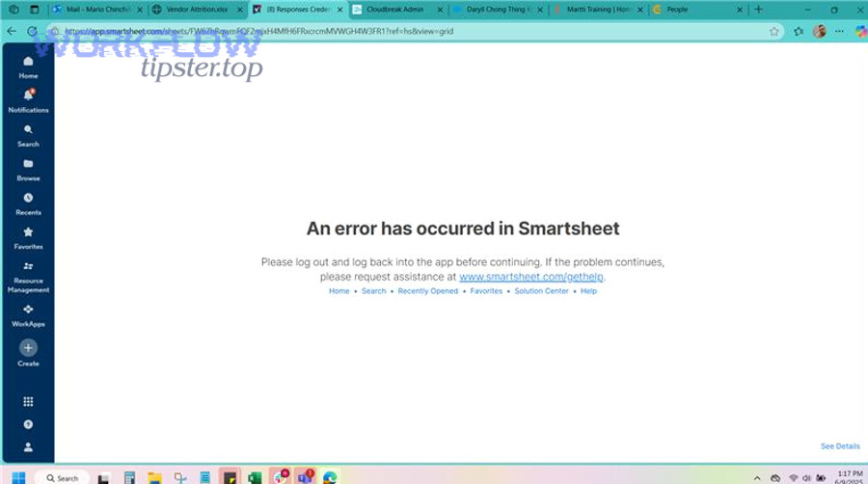Click the Home link below error
The image size is (868, 484).
339,291
